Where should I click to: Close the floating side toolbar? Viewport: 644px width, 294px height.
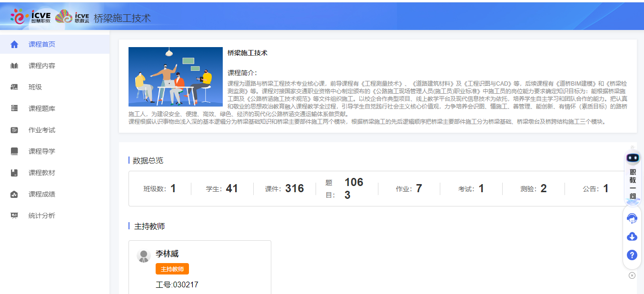(x=632, y=275)
